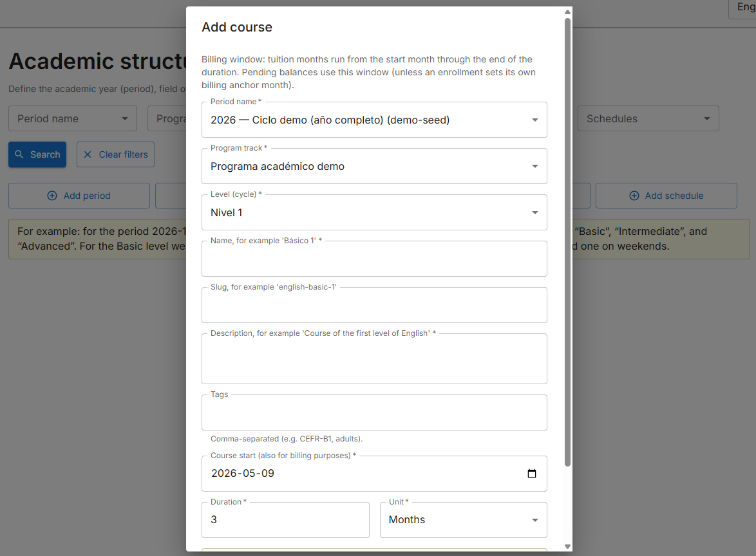Click the Academic structure page heading

pos(97,62)
